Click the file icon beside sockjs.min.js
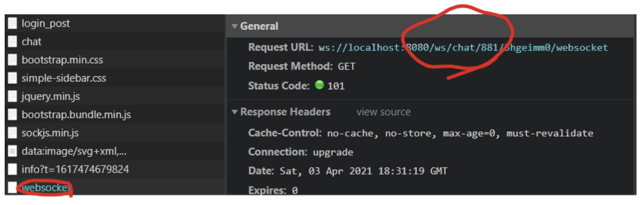 click(x=13, y=133)
